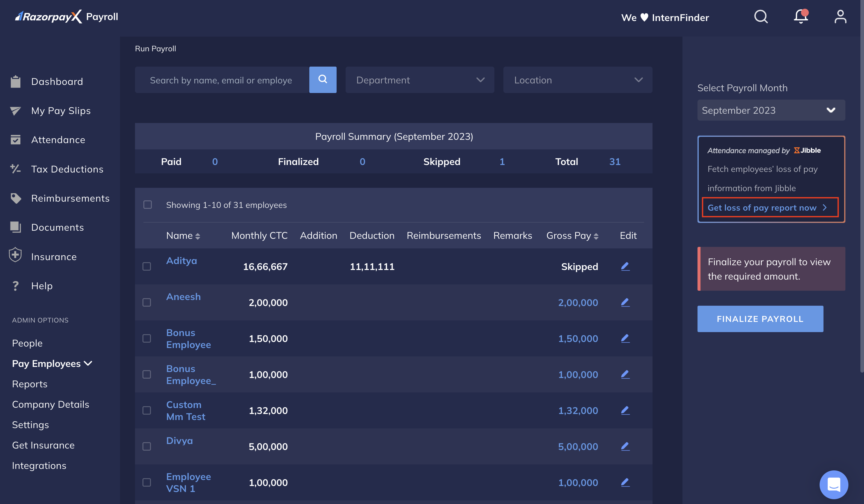Image resolution: width=864 pixels, height=504 pixels.
Task: Click the blue employee search button
Action: tap(322, 79)
